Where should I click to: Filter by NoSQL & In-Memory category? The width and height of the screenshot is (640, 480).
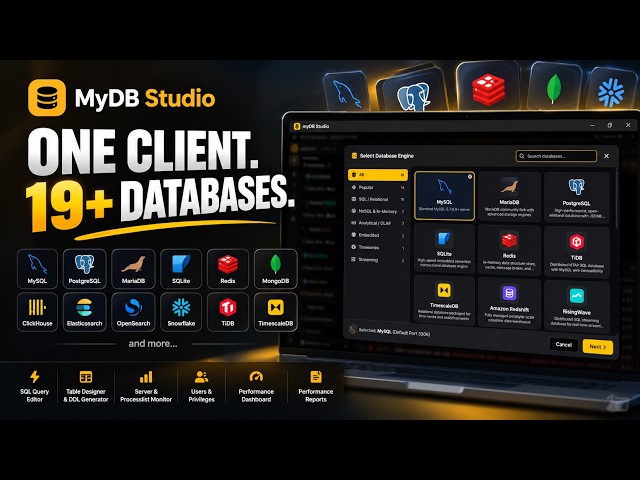pos(378,211)
